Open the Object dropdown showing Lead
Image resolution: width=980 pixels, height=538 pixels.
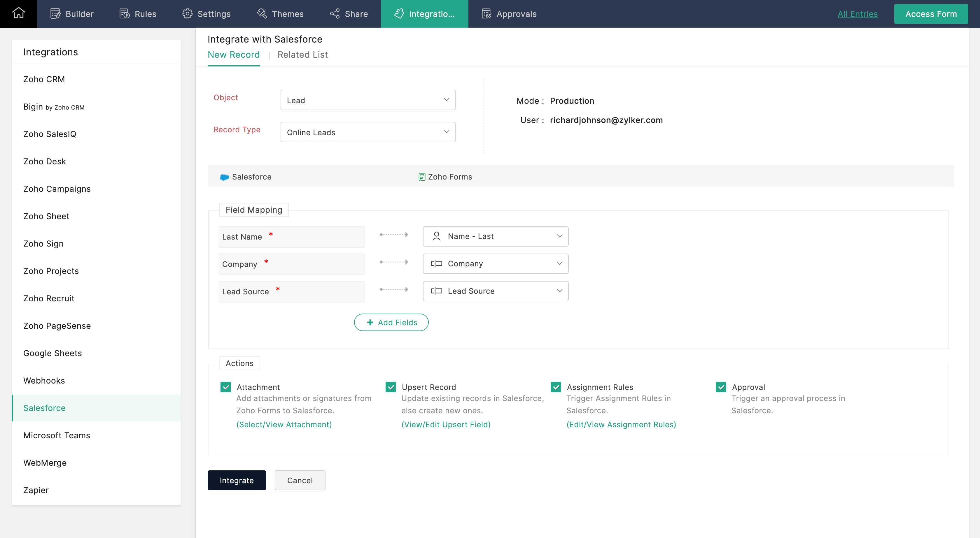(368, 100)
